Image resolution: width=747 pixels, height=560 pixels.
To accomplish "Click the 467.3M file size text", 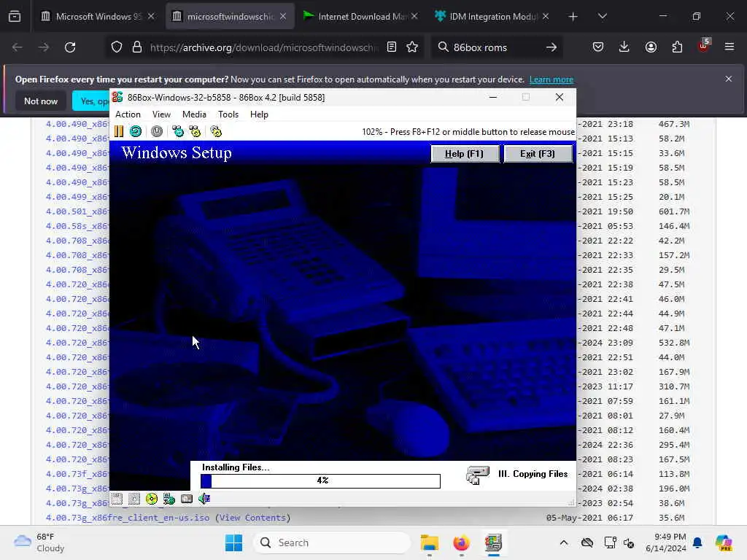I will click(x=674, y=124).
